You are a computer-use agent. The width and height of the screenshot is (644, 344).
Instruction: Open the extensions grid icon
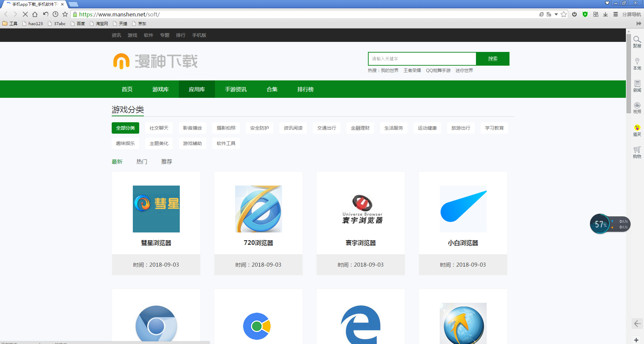(596, 14)
